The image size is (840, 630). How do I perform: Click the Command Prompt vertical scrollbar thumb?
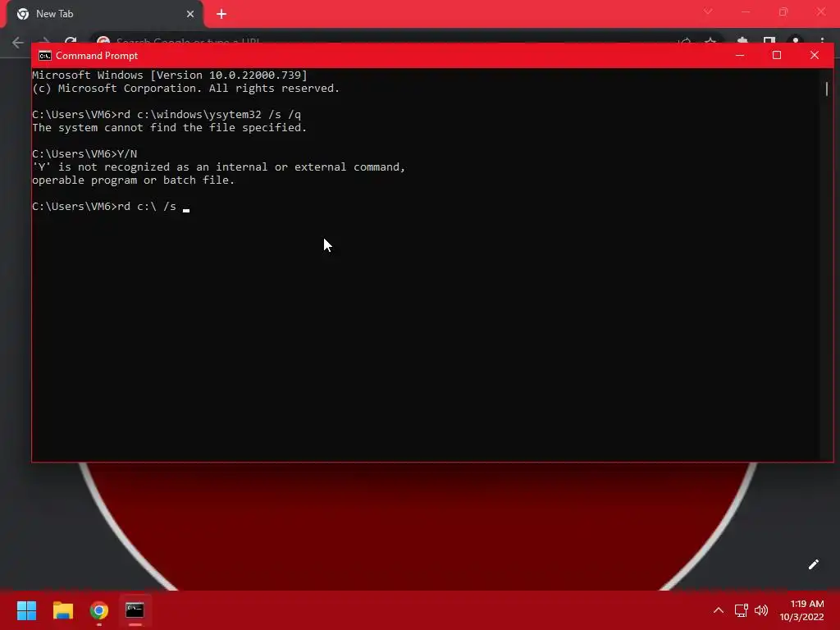(x=827, y=89)
